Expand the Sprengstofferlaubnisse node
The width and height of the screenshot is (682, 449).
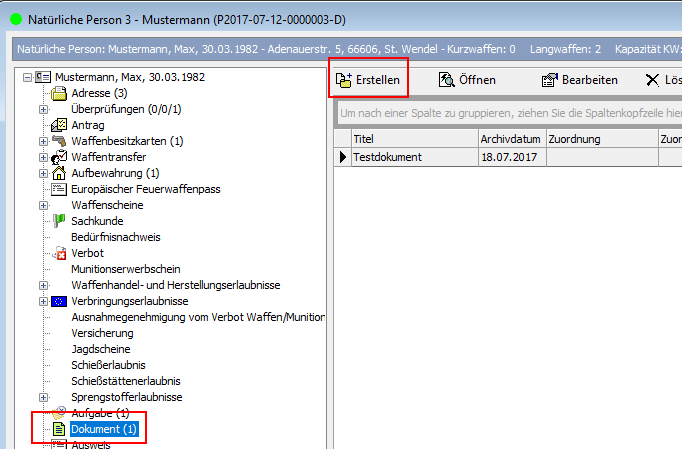tap(43, 397)
